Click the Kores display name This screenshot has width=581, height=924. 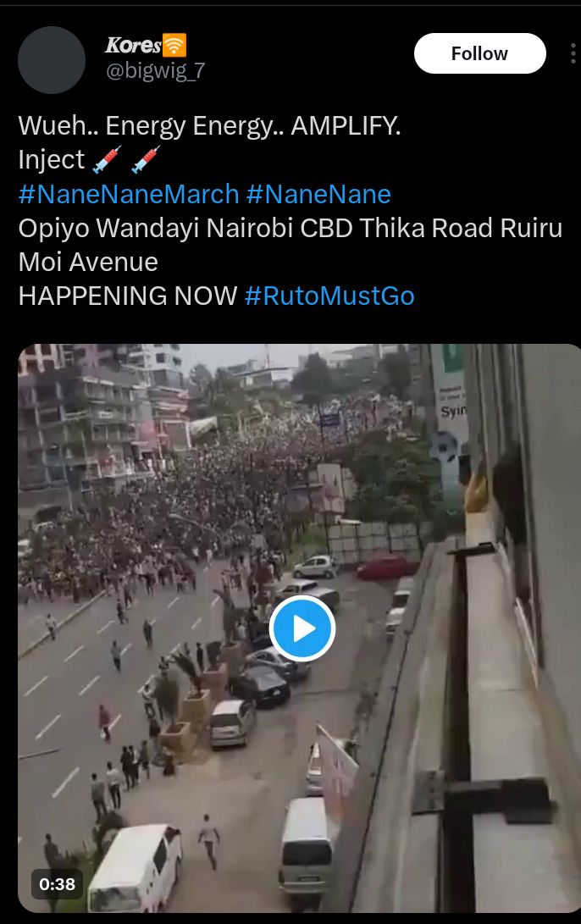click(x=133, y=45)
